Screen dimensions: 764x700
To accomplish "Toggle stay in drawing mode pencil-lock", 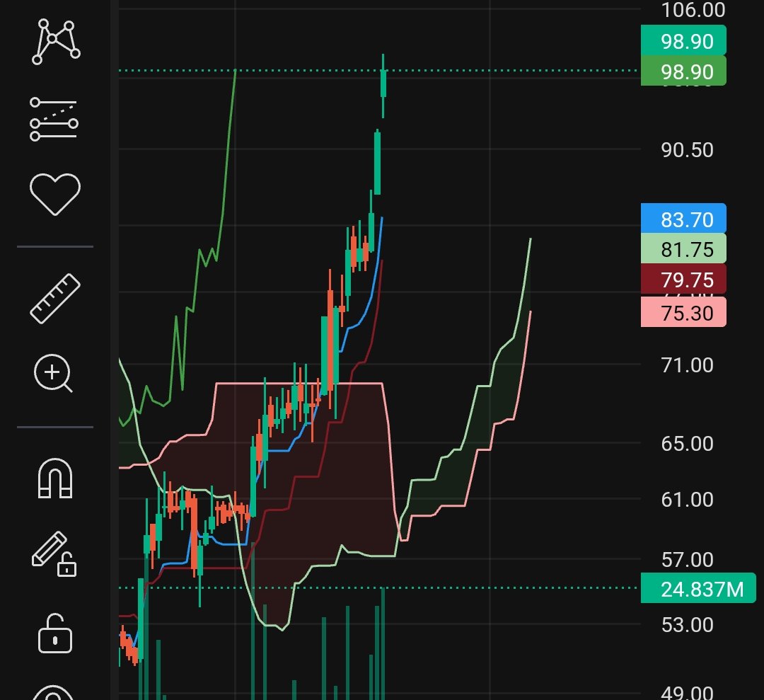I will pos(54,554).
